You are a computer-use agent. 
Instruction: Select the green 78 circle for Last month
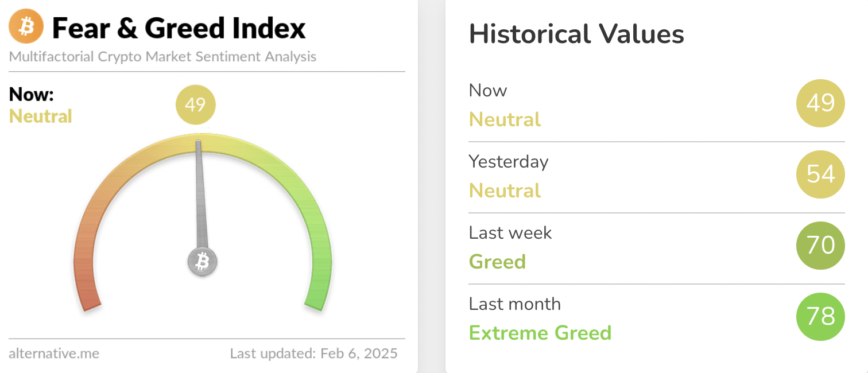[820, 317]
